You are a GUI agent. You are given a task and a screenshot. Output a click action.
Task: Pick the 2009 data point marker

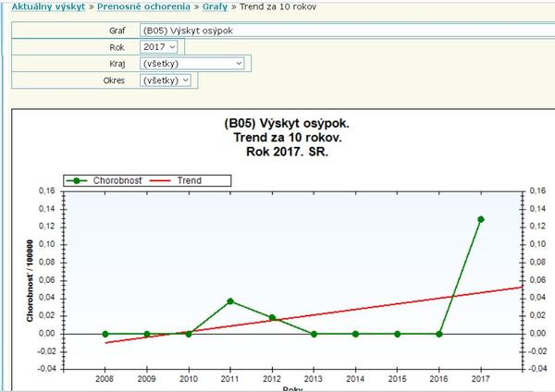point(147,334)
